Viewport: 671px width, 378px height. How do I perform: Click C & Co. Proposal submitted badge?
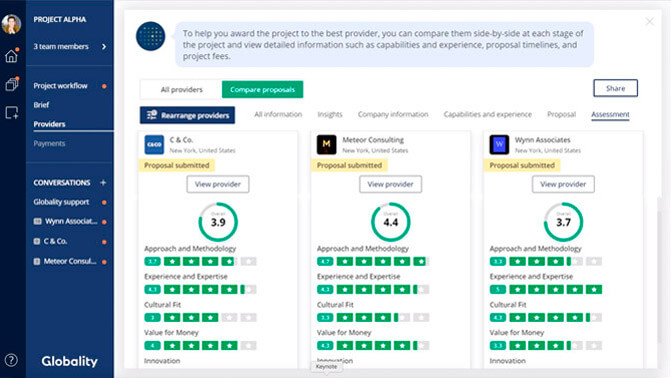pos(177,165)
